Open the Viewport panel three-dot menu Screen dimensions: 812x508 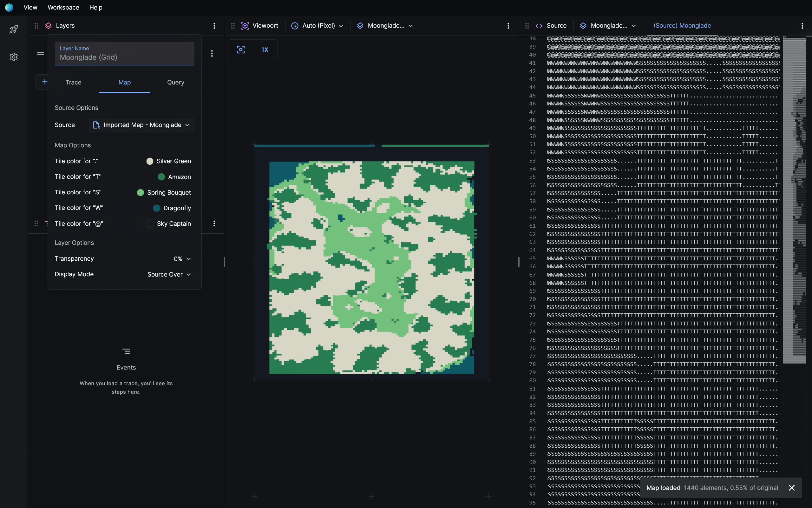[x=508, y=26]
